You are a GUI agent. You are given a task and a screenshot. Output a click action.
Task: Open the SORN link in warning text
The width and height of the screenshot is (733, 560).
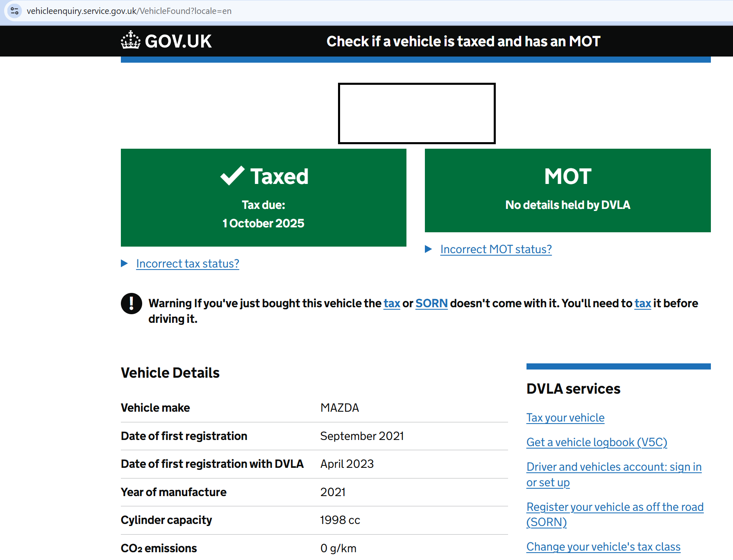[x=431, y=304]
